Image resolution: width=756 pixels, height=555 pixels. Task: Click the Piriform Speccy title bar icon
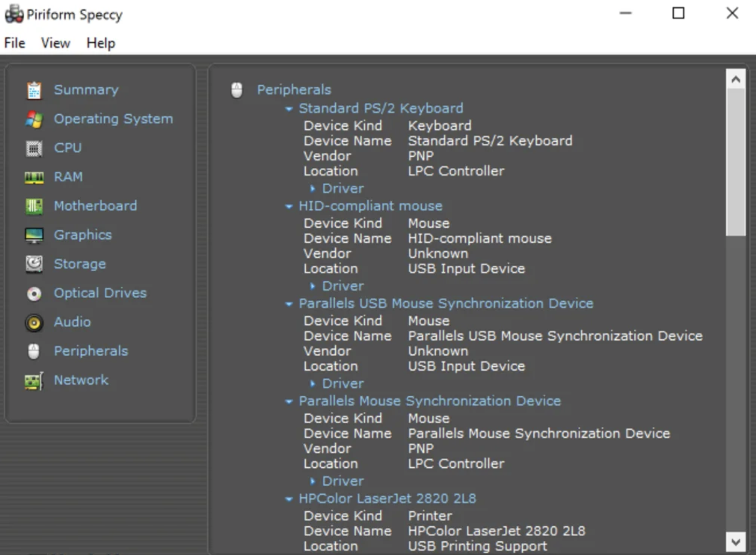14,14
